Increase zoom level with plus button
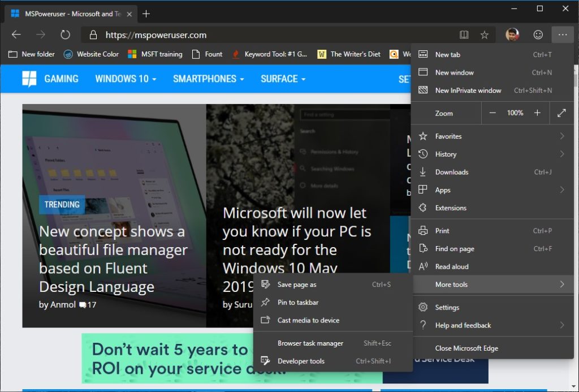This screenshot has height=392, width=579. (x=537, y=113)
